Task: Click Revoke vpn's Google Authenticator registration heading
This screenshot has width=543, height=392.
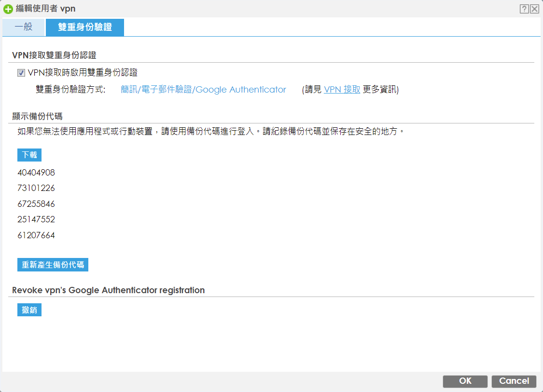Action: [109, 290]
